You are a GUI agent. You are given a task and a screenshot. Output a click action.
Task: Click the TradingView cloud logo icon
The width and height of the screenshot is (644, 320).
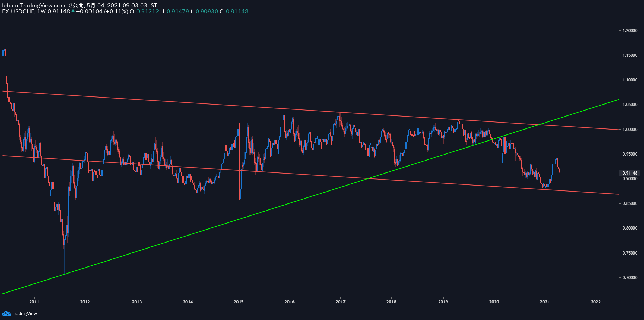pyautogui.click(x=6, y=313)
